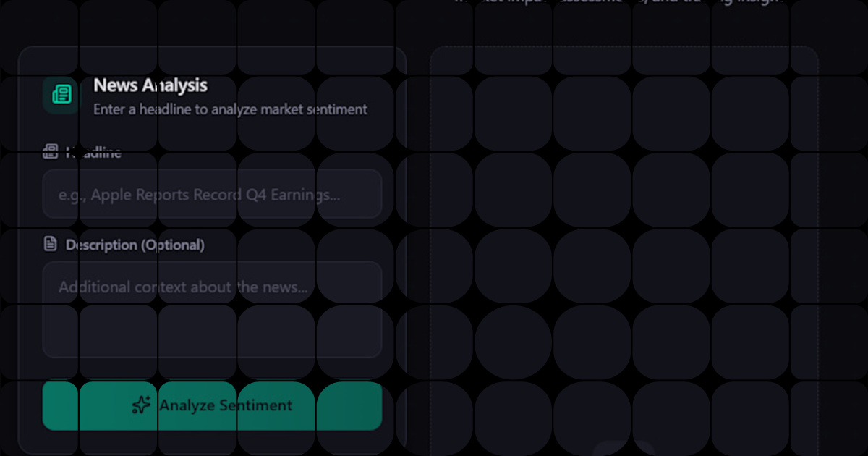Image resolution: width=868 pixels, height=456 pixels.
Task: Click the News Analysis newspaper icon
Action: pos(61,95)
